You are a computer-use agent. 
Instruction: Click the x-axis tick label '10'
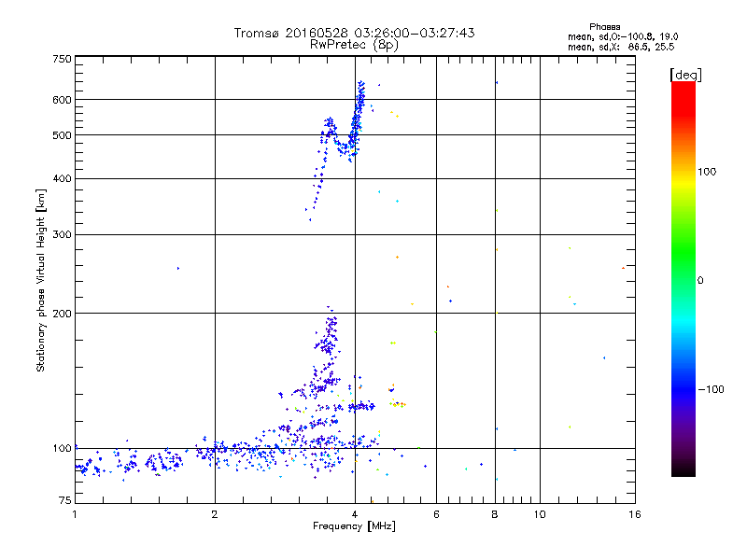[x=540, y=514]
